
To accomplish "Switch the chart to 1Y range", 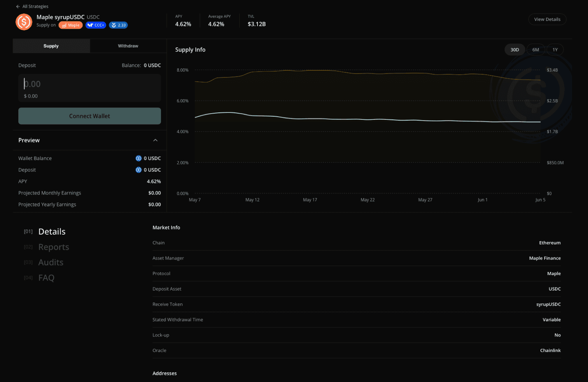I will [x=555, y=50].
